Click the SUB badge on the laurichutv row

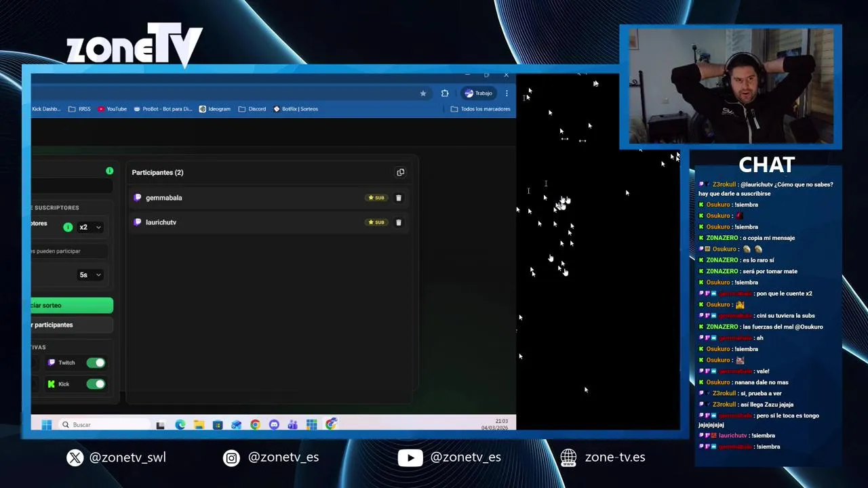pyautogui.click(x=376, y=222)
